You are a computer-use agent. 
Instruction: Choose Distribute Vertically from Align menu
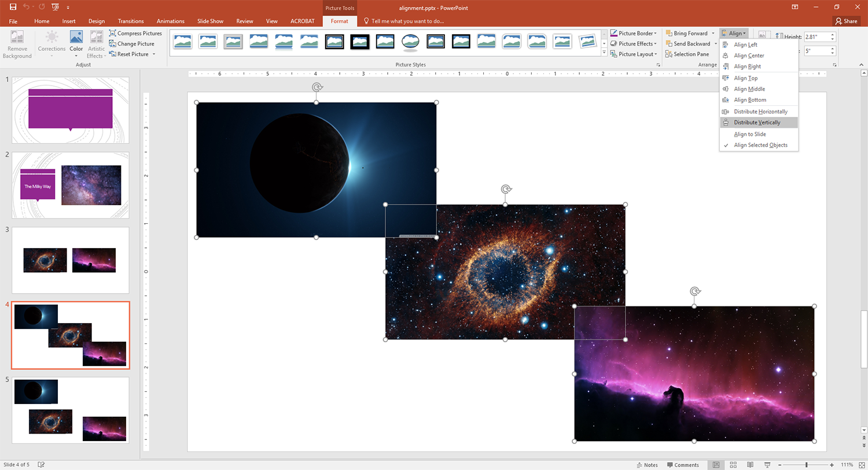pyautogui.click(x=757, y=123)
